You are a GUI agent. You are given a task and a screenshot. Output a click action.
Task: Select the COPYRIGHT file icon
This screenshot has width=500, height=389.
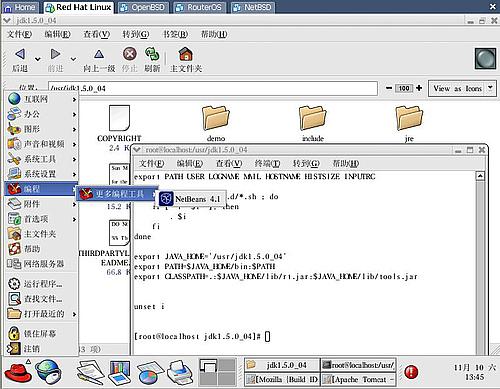pos(119,118)
